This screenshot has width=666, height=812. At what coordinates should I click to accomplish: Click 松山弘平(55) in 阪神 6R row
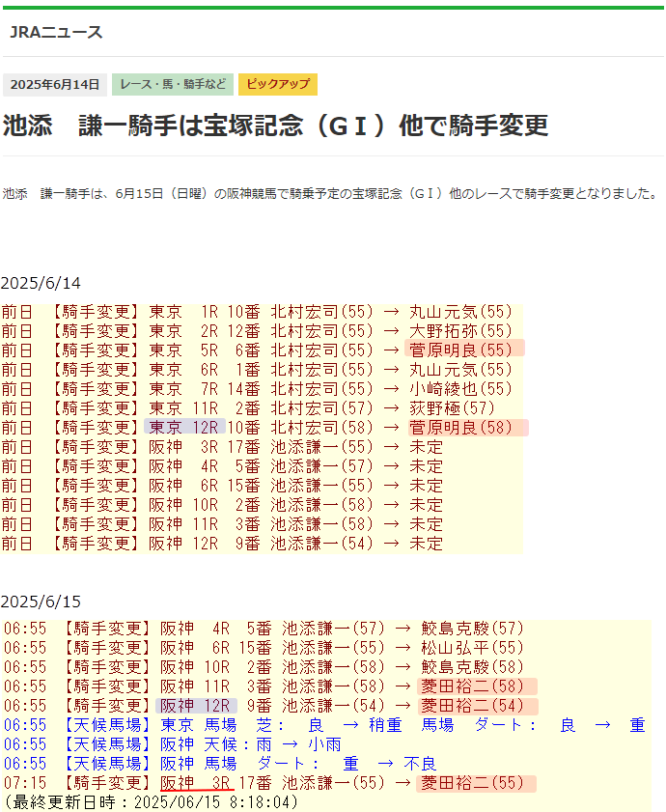(x=472, y=648)
